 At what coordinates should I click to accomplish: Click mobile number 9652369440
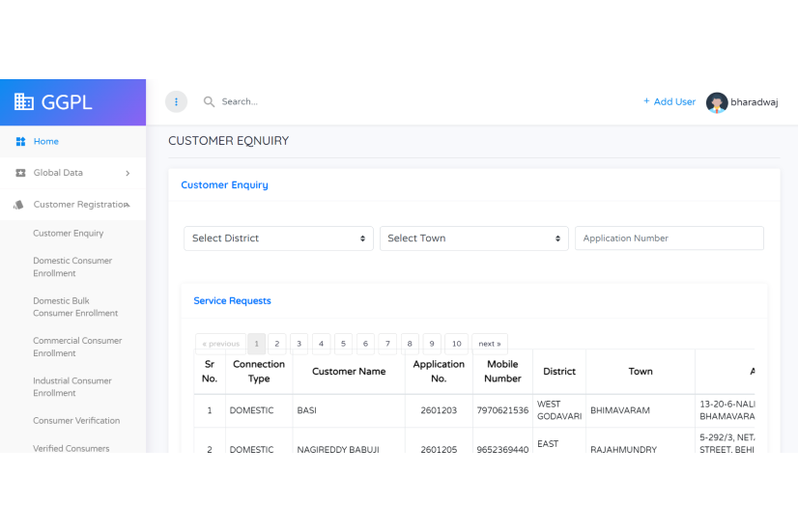coord(502,449)
